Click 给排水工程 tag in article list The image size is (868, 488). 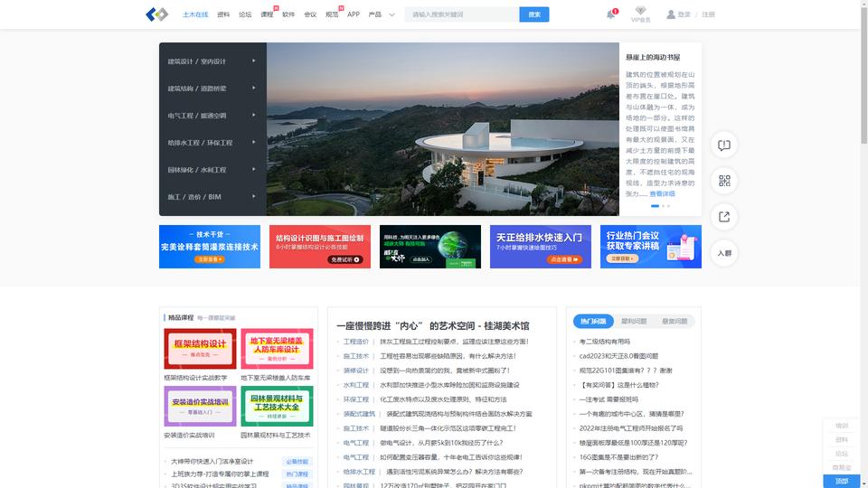point(359,472)
